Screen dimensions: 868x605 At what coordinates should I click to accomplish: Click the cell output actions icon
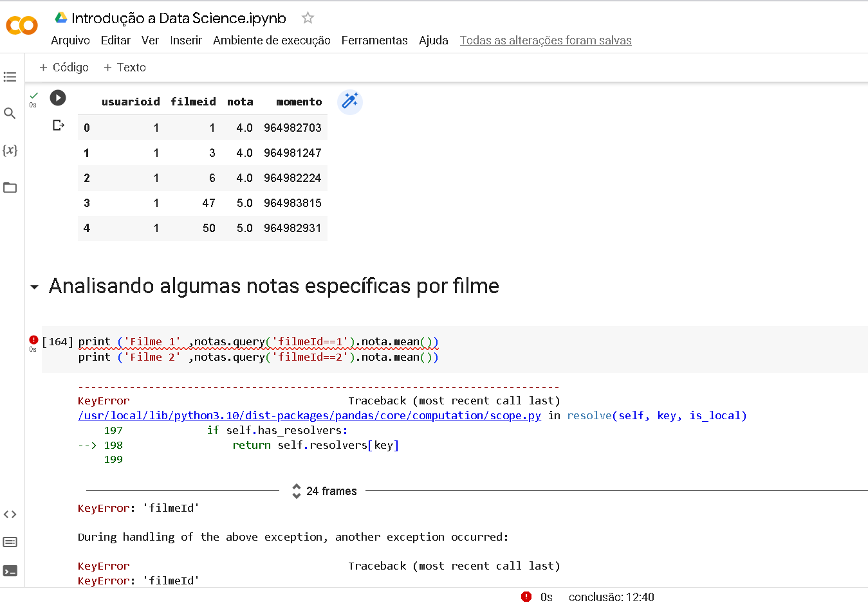coord(59,125)
